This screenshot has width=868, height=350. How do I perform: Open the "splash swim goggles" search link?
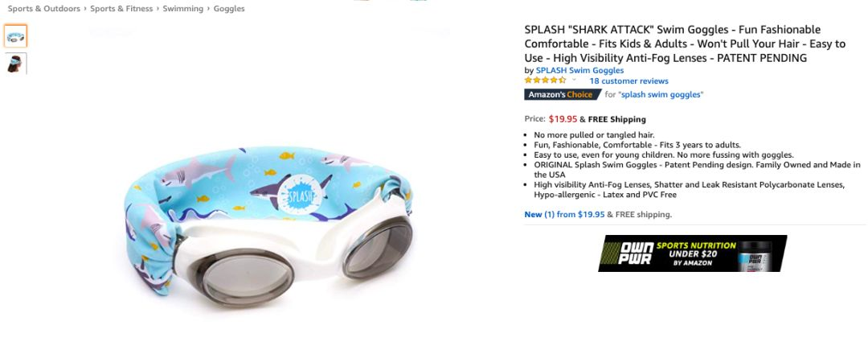click(661, 95)
